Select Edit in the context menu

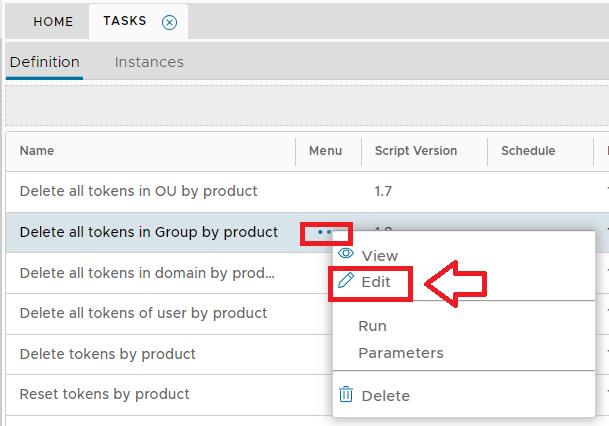pyautogui.click(x=376, y=283)
